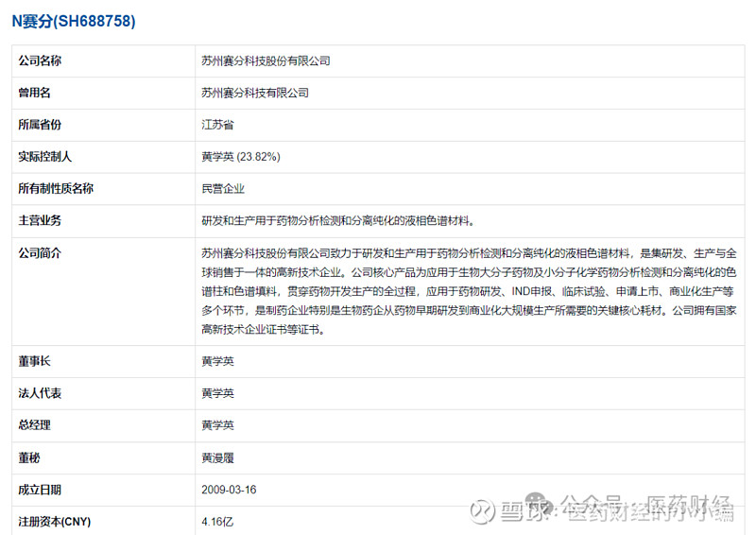Select the main business description text
This screenshot has width=756, height=535.
338,221
